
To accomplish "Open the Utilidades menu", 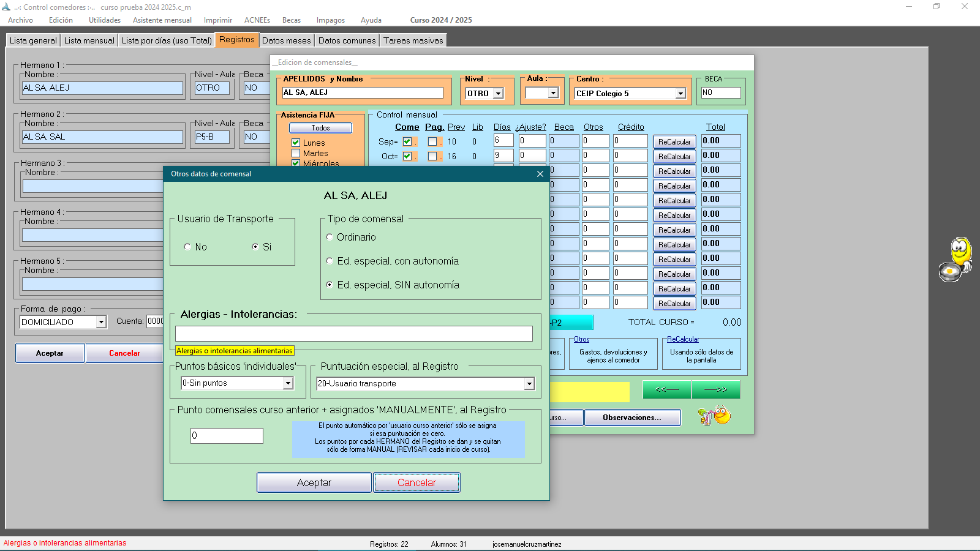I will click(x=105, y=20).
